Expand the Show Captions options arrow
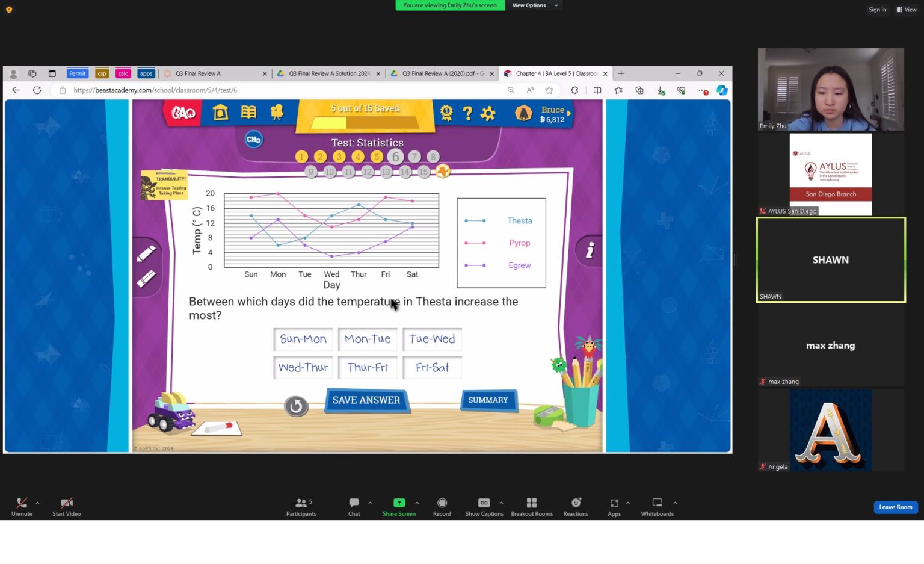The height and width of the screenshot is (564, 924). pyautogui.click(x=501, y=503)
